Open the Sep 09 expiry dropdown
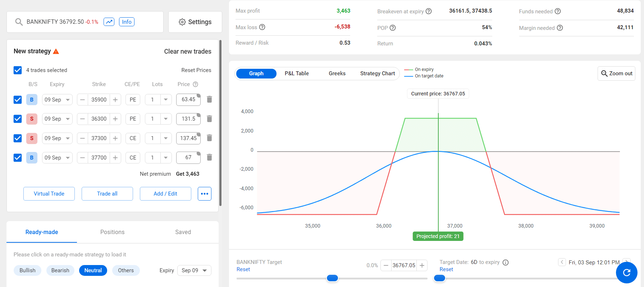The height and width of the screenshot is (287, 644). click(194, 270)
